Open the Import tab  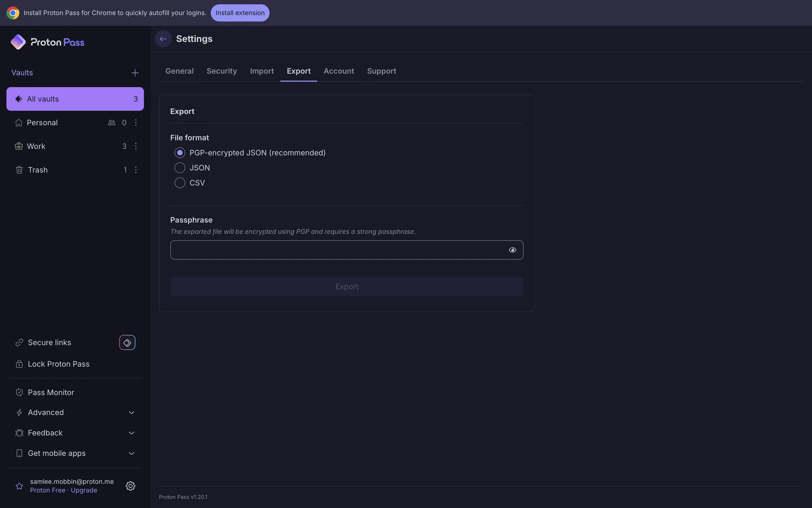pyautogui.click(x=262, y=71)
